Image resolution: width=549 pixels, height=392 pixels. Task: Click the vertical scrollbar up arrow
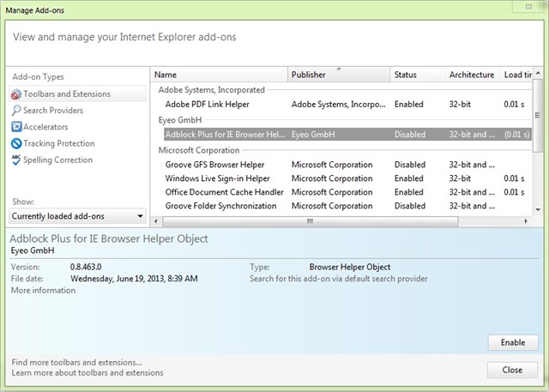click(538, 73)
